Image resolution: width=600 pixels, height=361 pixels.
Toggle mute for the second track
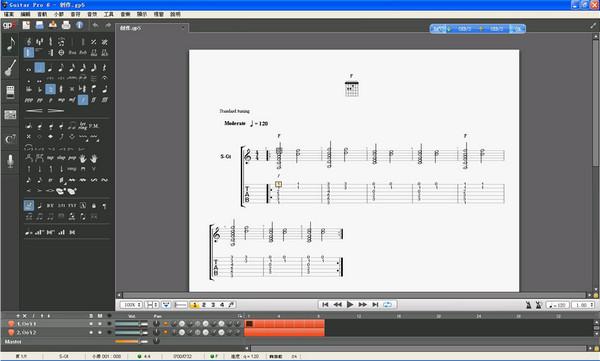coord(100,332)
